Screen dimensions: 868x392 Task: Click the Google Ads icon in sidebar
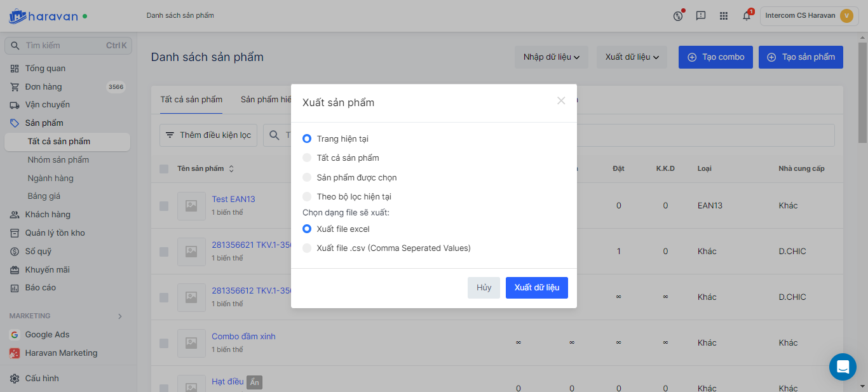[x=15, y=335]
